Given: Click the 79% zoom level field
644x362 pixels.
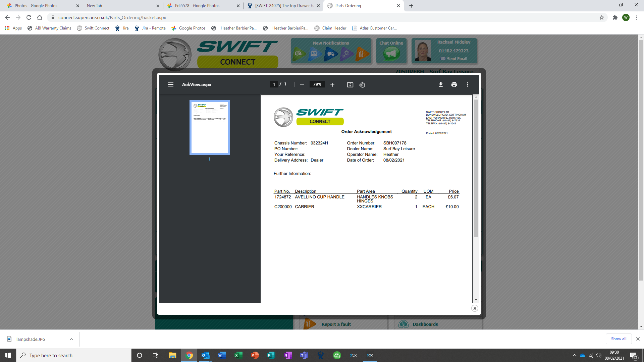Looking at the screenshot, I should tap(317, 84).
